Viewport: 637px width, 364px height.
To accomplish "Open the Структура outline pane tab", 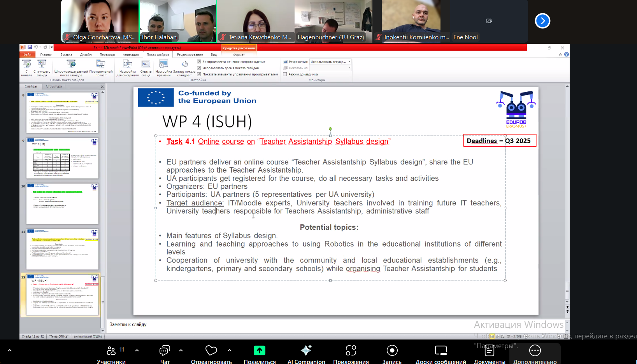I will coord(54,86).
